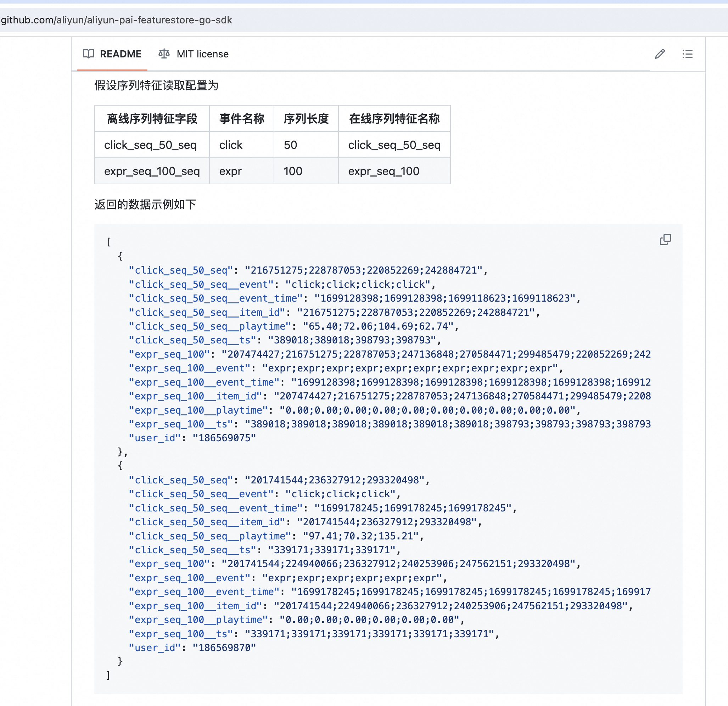This screenshot has height=706, width=728.
Task: Open the README outline list icon
Action: [x=687, y=54]
